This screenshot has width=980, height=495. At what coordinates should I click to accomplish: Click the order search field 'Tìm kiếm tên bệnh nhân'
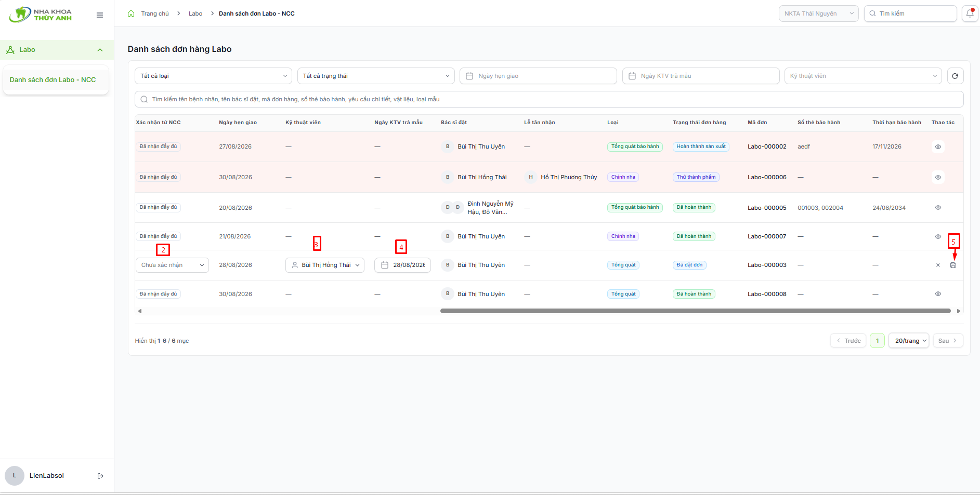[549, 99]
